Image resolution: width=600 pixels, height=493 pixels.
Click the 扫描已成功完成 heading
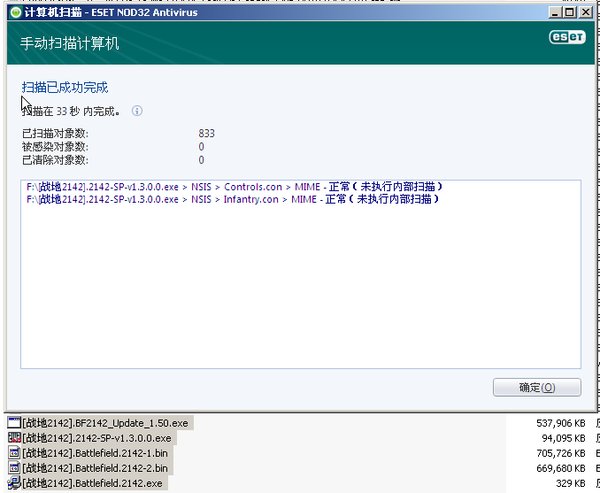[65, 87]
